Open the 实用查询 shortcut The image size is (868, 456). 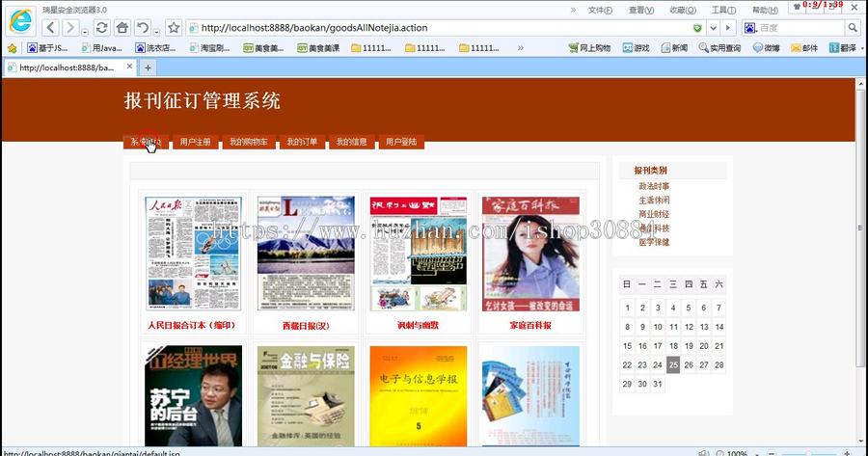[x=719, y=48]
